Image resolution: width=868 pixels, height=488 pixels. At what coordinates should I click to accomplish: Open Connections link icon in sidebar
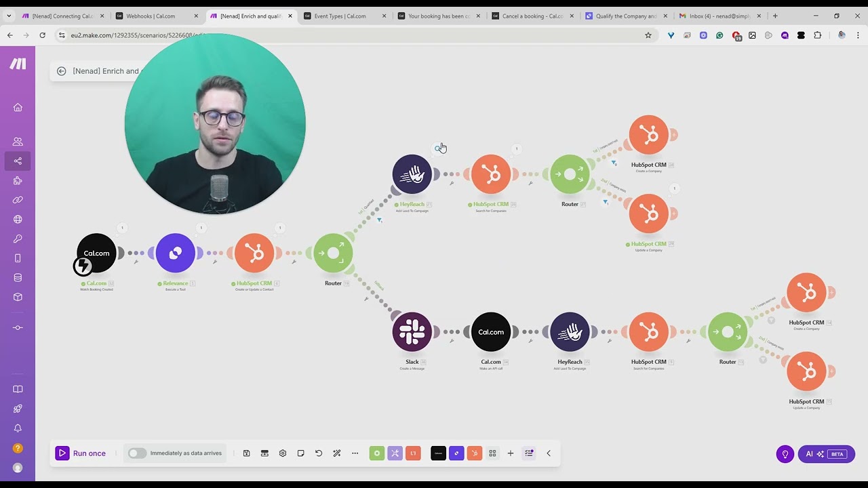(x=18, y=200)
